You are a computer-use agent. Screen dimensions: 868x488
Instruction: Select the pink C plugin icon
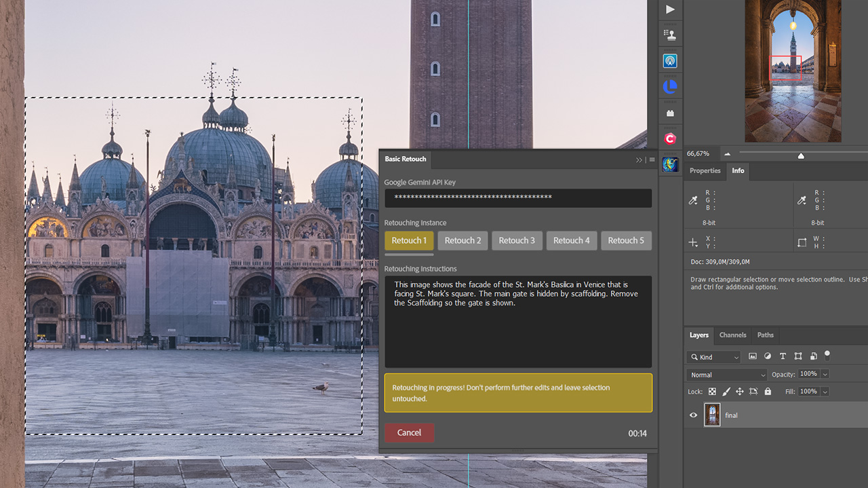click(x=670, y=138)
